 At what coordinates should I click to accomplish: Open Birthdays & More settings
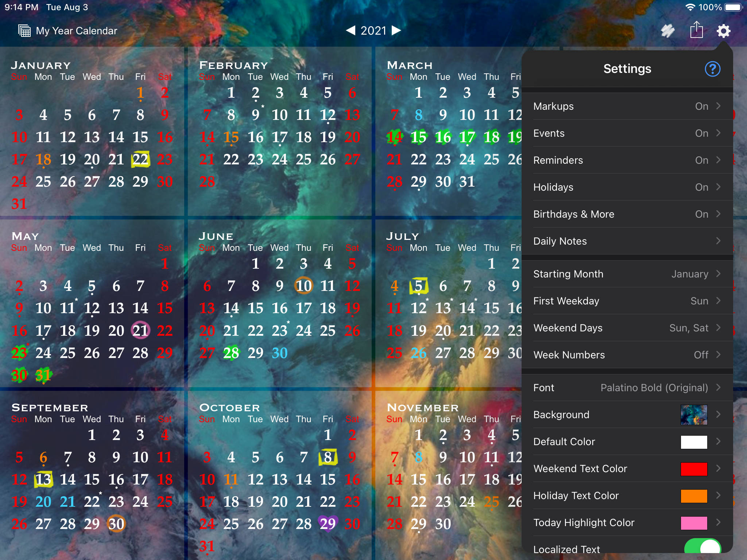click(x=627, y=214)
